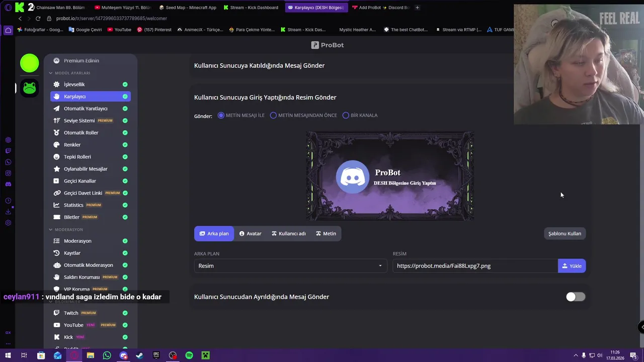Open Instagram in browser sidebar
The image size is (644, 362).
pyautogui.click(x=8, y=173)
